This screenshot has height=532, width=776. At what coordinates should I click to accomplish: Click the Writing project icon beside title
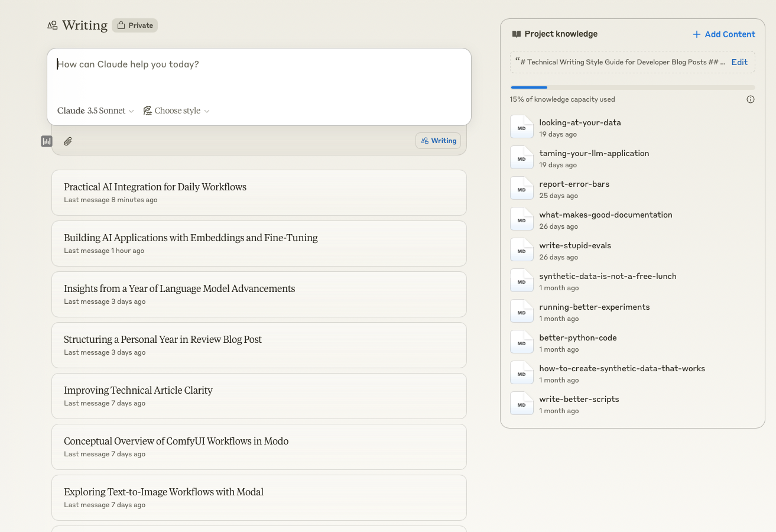(53, 25)
